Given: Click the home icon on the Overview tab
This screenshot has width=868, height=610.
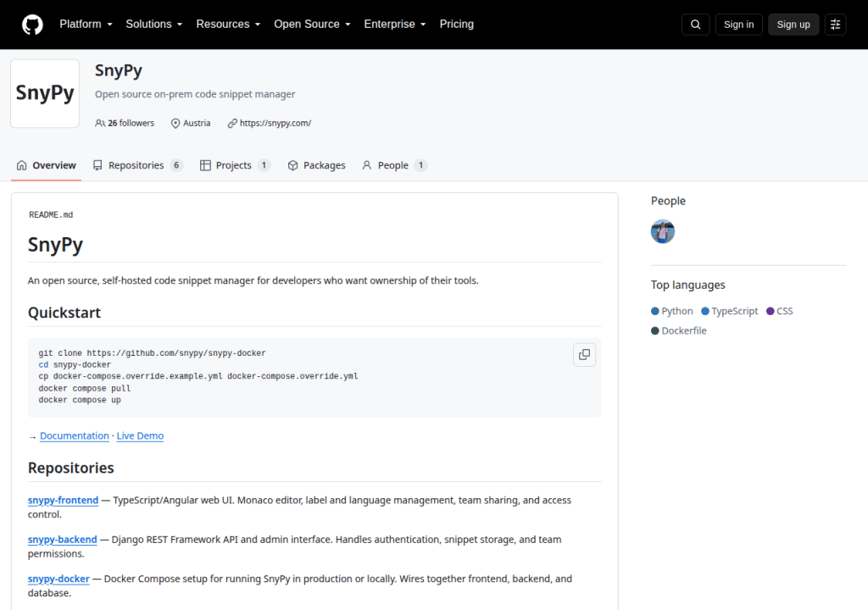Looking at the screenshot, I should click(x=21, y=165).
